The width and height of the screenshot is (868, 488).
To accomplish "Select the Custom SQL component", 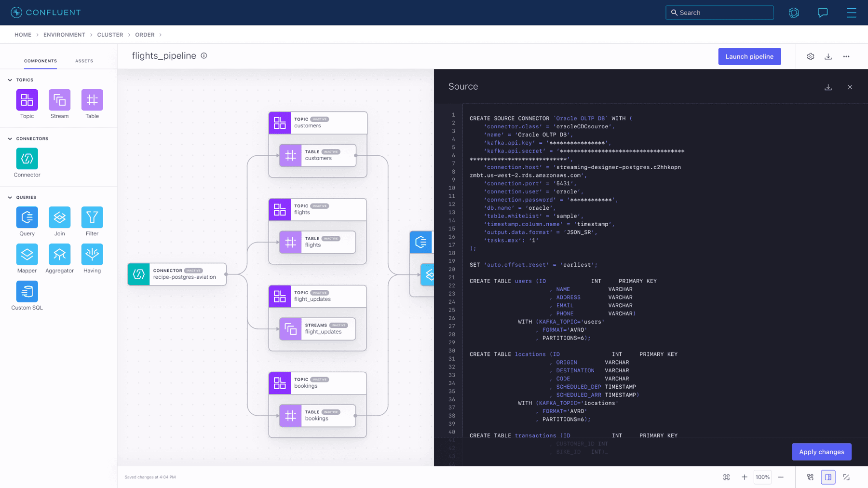I will tap(27, 291).
